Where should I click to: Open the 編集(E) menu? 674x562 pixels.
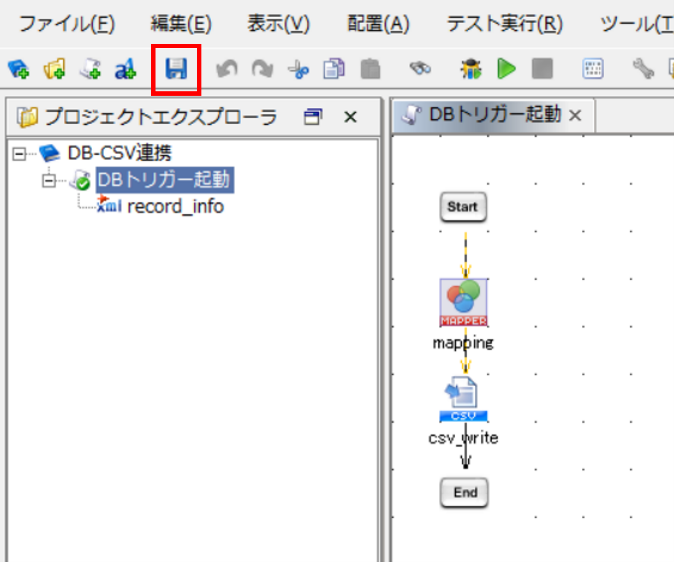click(x=181, y=24)
